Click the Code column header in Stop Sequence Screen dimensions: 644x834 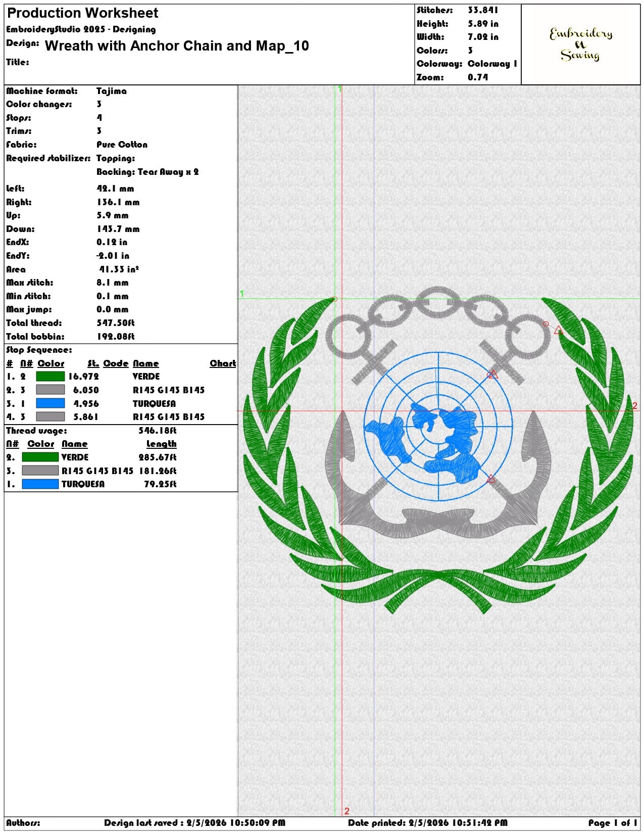click(x=116, y=363)
